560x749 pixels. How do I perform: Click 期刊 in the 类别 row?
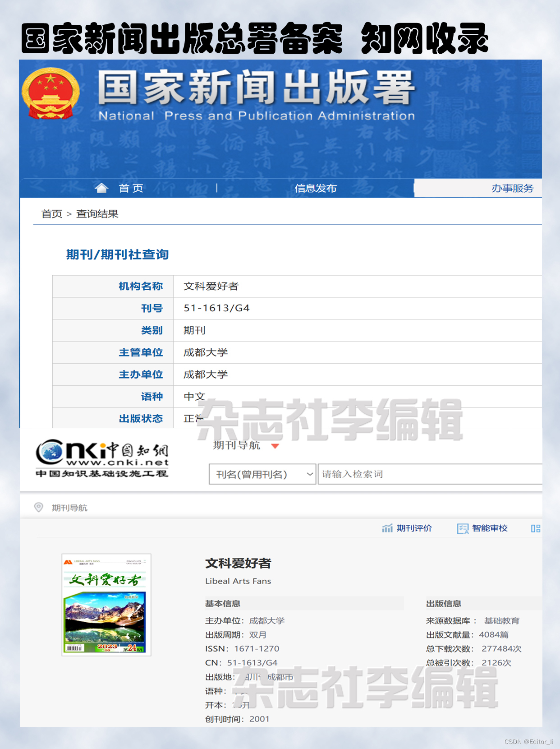point(194,330)
